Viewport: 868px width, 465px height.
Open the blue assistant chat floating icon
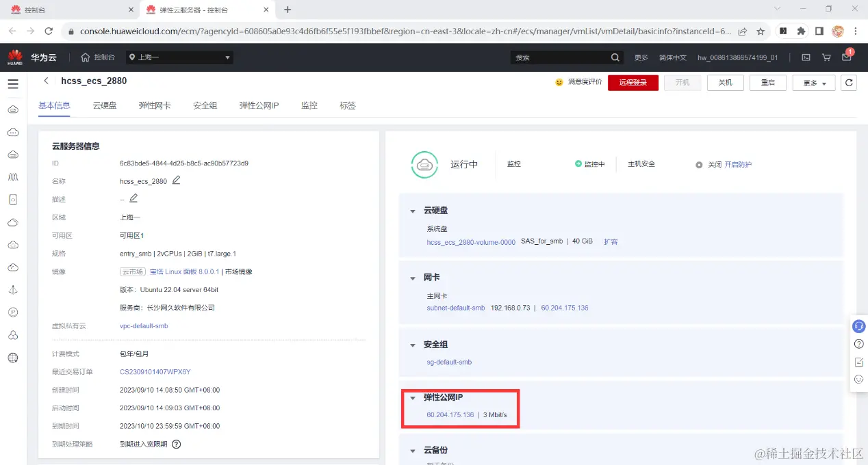click(858, 326)
